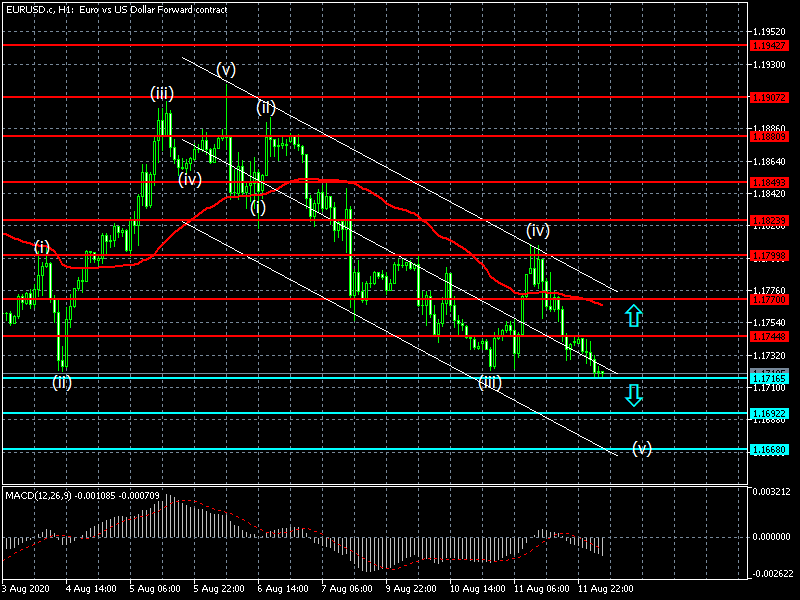Screen dimensions: 800x600
Task: Click the -0.002622 MACD scale value
Action: tap(770, 573)
